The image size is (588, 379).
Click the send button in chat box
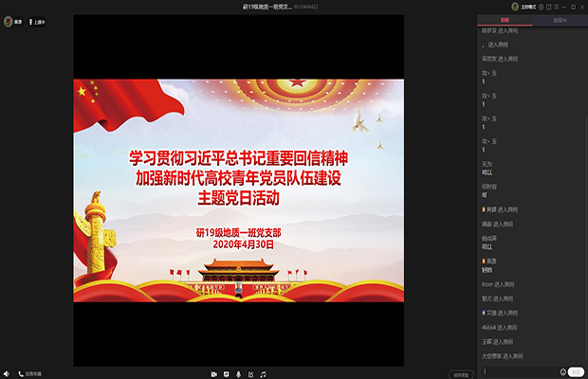click(577, 371)
